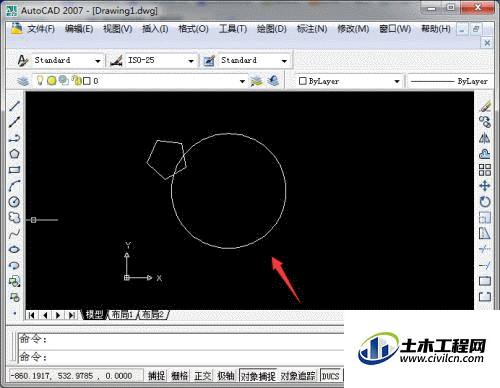500x388 pixels.
Task: Select the Ellipse draw tool
Action: (14, 249)
